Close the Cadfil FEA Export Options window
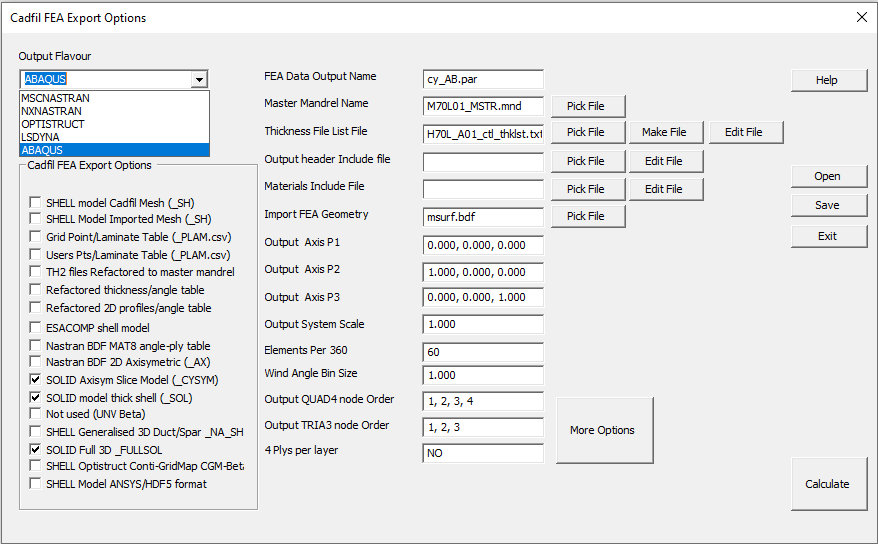Image resolution: width=878 pixels, height=544 pixels. pyautogui.click(x=862, y=17)
